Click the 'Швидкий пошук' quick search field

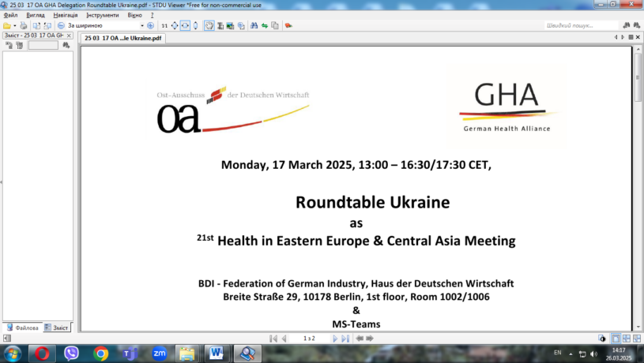coord(585,25)
